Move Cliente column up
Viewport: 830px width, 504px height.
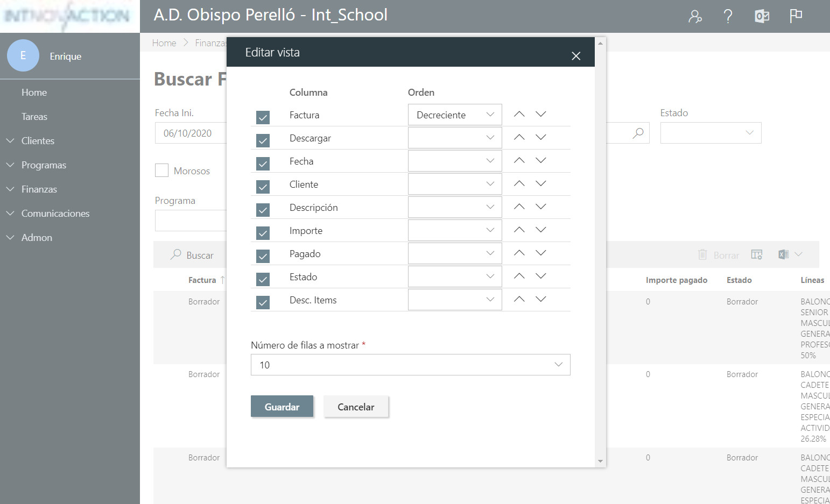click(519, 183)
